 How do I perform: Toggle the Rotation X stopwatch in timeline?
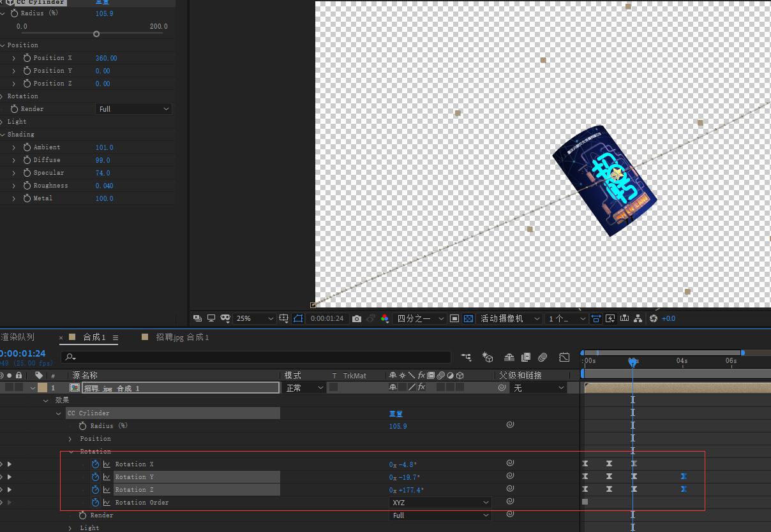95,464
